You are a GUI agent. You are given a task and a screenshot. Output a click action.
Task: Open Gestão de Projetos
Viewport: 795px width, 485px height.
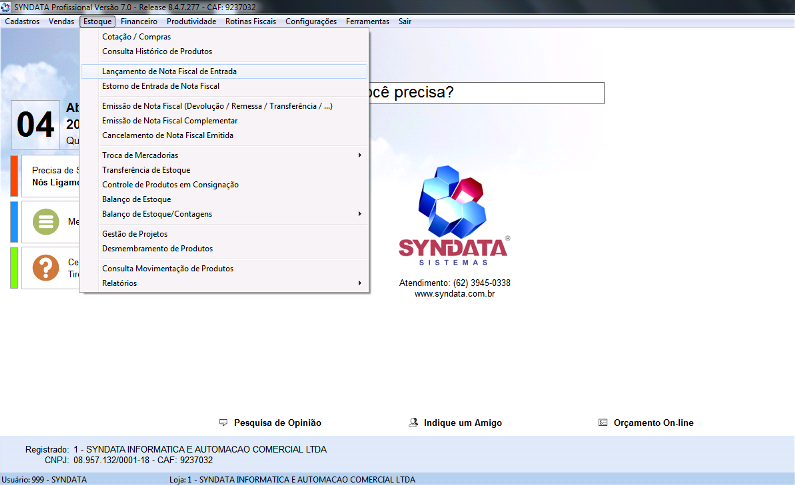tap(224, 234)
